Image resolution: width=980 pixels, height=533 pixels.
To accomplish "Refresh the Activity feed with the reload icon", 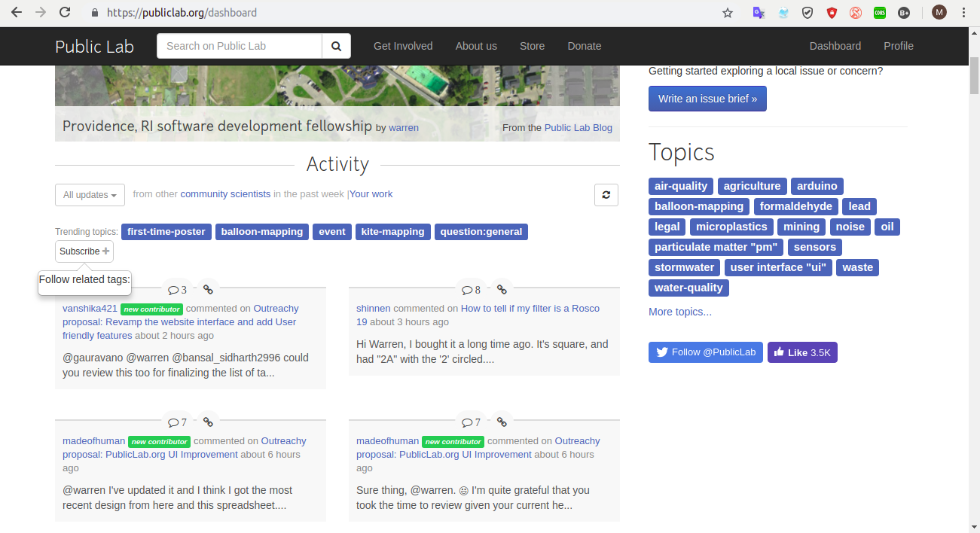I will 606,194.
